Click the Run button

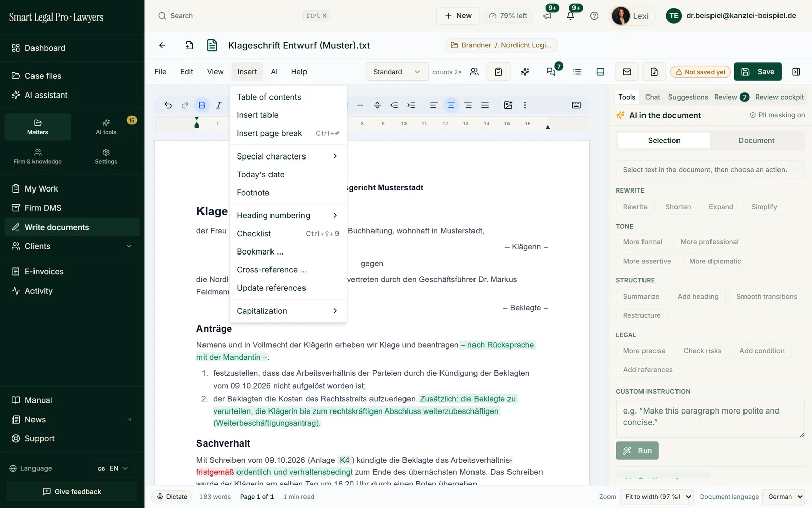pyautogui.click(x=637, y=451)
